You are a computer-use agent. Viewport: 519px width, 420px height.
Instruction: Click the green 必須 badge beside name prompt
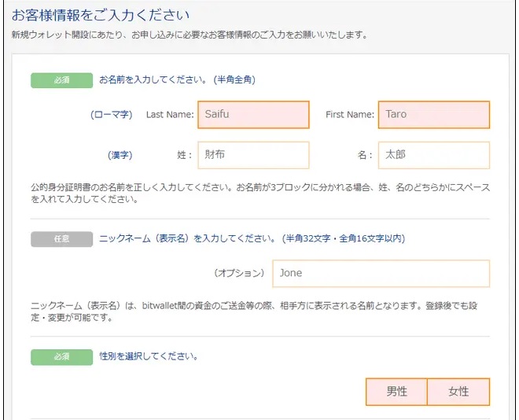[62, 80]
